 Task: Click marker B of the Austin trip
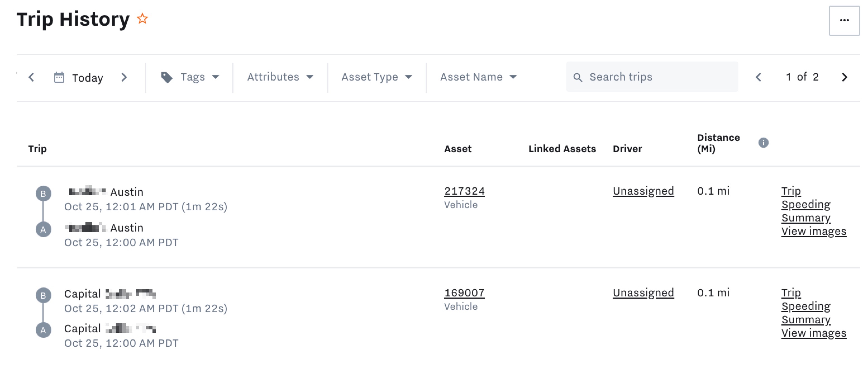pos(44,194)
